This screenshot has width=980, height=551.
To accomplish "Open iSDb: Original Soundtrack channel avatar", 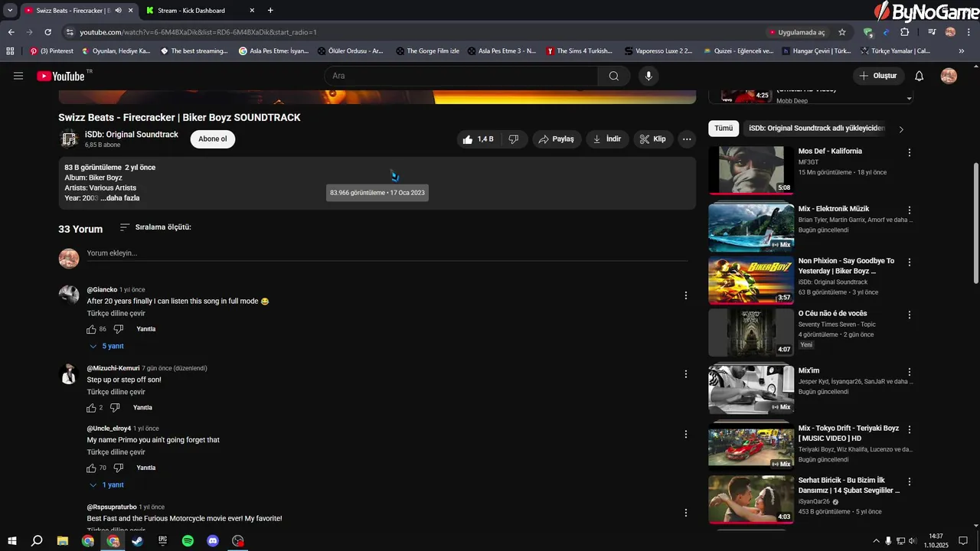I will (x=69, y=139).
